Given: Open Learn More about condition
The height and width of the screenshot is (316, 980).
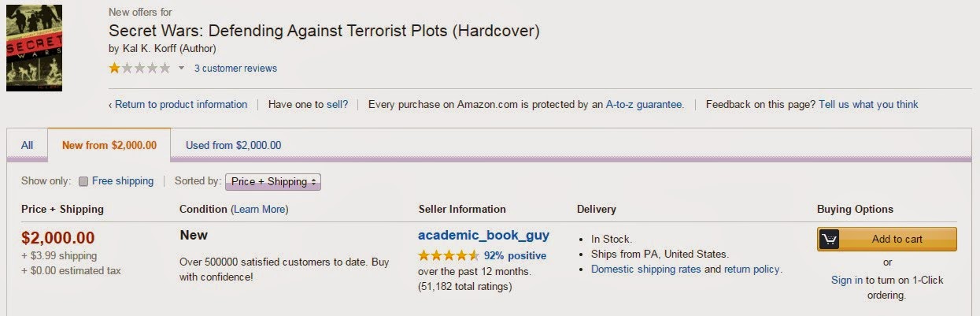Looking at the screenshot, I should click(x=260, y=209).
